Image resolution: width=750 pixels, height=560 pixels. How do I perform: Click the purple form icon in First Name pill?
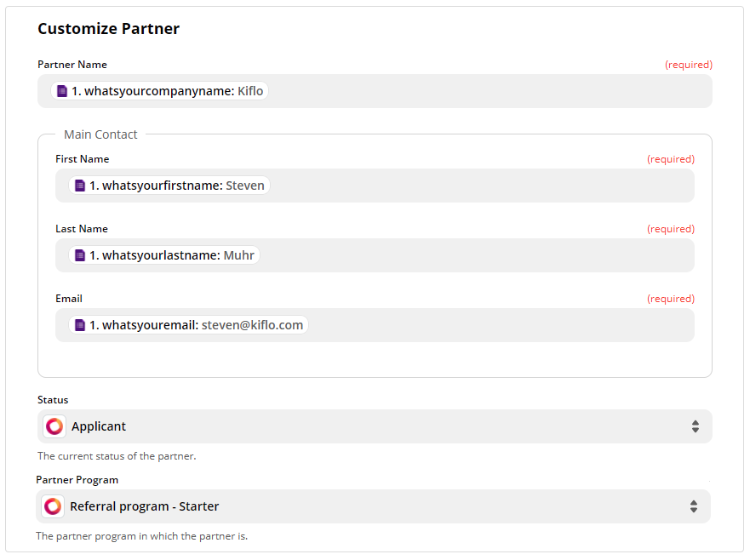(x=80, y=186)
